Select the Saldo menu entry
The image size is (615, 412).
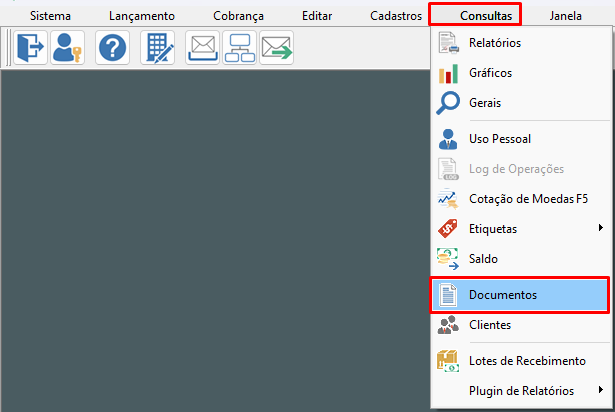[x=520, y=259]
